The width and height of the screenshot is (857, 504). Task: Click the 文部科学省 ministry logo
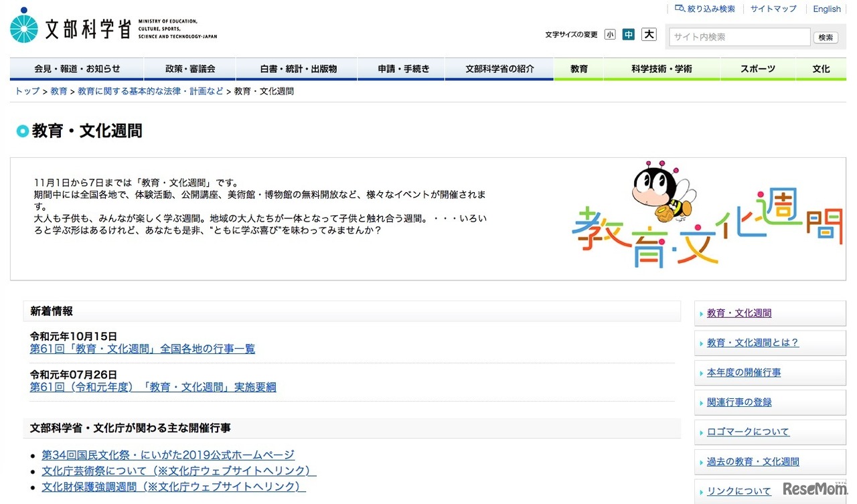(x=107, y=27)
